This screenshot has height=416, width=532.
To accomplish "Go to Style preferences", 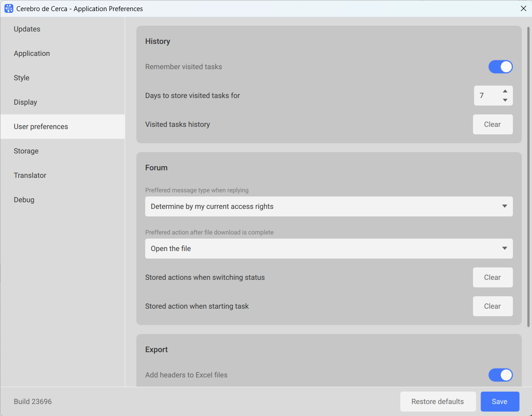I will tap(22, 78).
